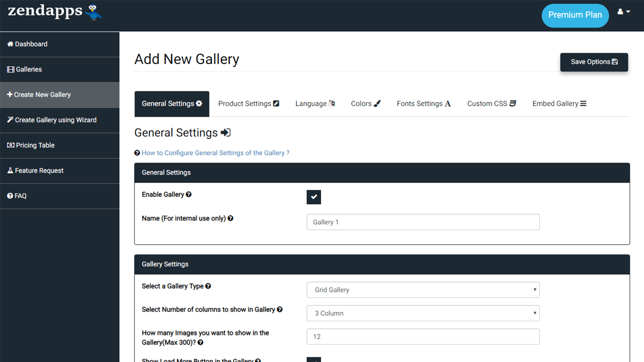
Task: Open How to Configure General Settings link
Action: click(215, 153)
